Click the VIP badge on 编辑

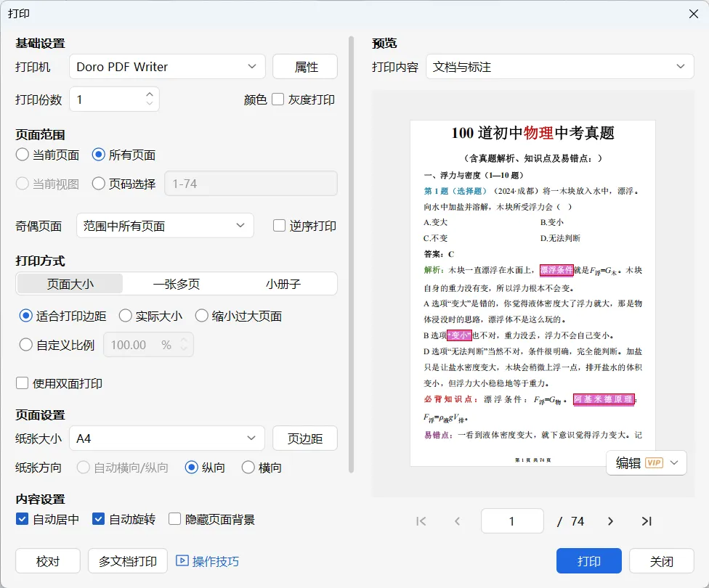point(654,463)
